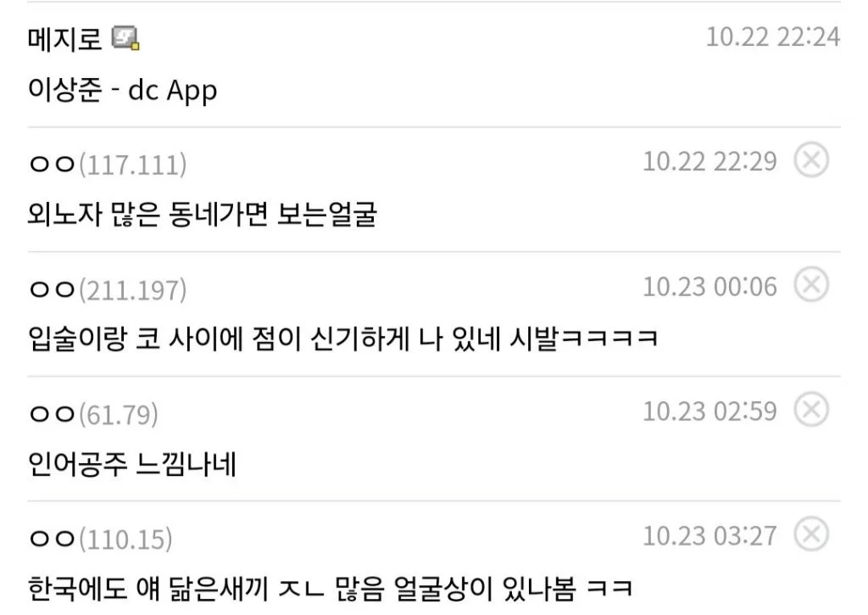Tap the comment '인어공주 느낌나네'

coord(132,464)
